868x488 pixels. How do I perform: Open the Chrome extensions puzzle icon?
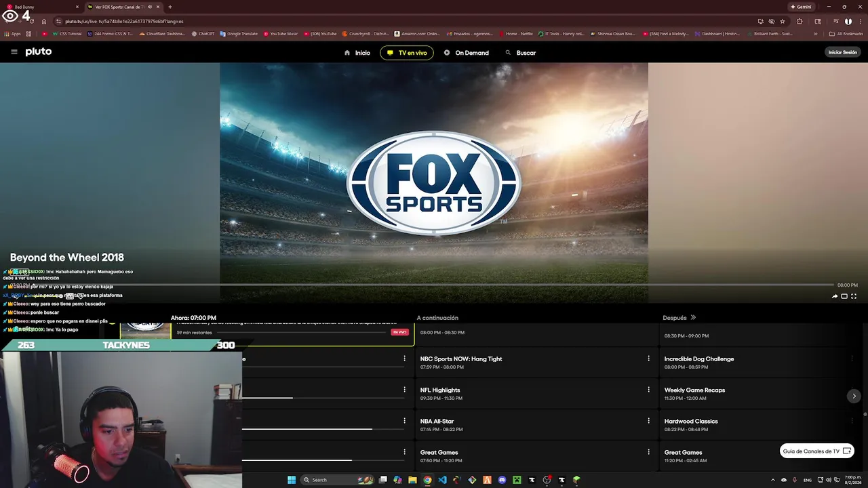coord(800,21)
